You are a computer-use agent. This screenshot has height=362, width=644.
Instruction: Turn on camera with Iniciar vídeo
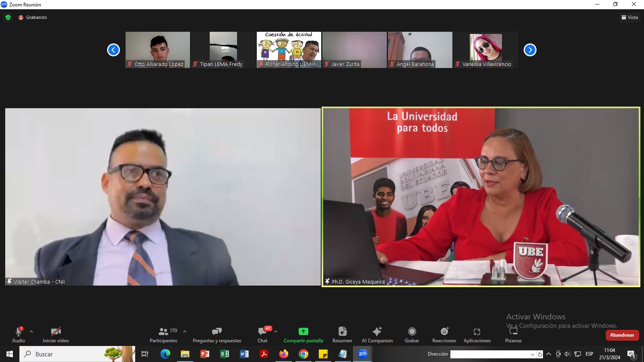[56, 335]
